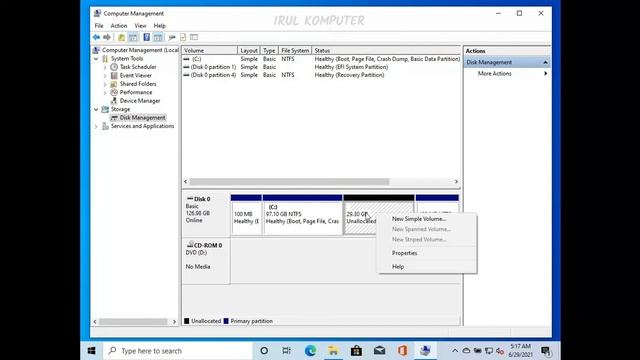Select the (Disk 0 partition 4) row
Image resolution: width=640 pixels, height=360 pixels.
tap(321, 75)
